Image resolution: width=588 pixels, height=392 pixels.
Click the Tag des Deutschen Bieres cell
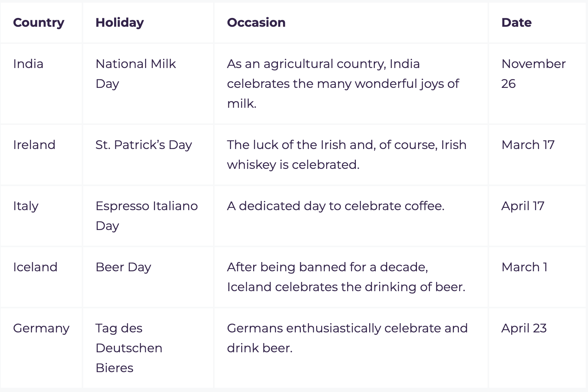129,348
